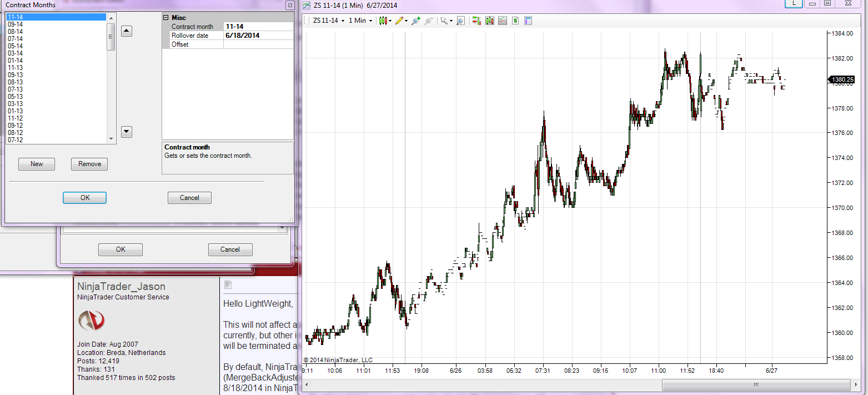
Task: Open the 1 Min interval dropdown
Action: coord(360,21)
